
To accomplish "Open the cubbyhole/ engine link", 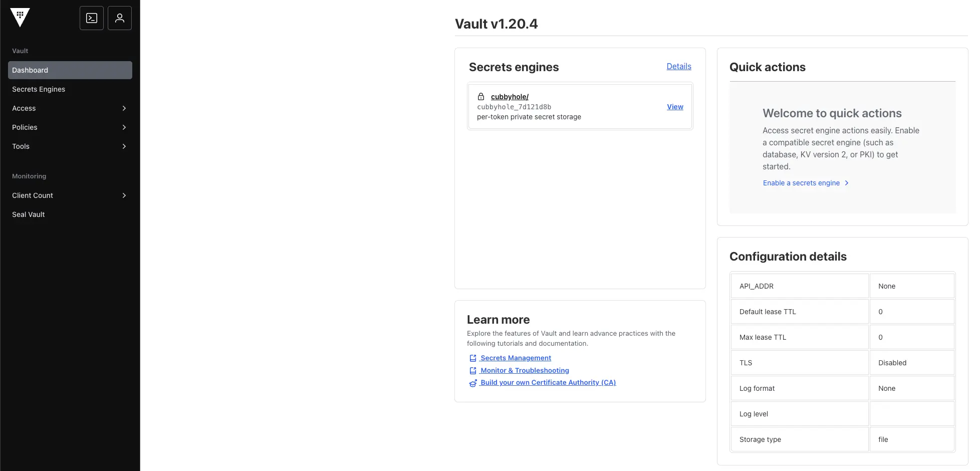I will [510, 97].
